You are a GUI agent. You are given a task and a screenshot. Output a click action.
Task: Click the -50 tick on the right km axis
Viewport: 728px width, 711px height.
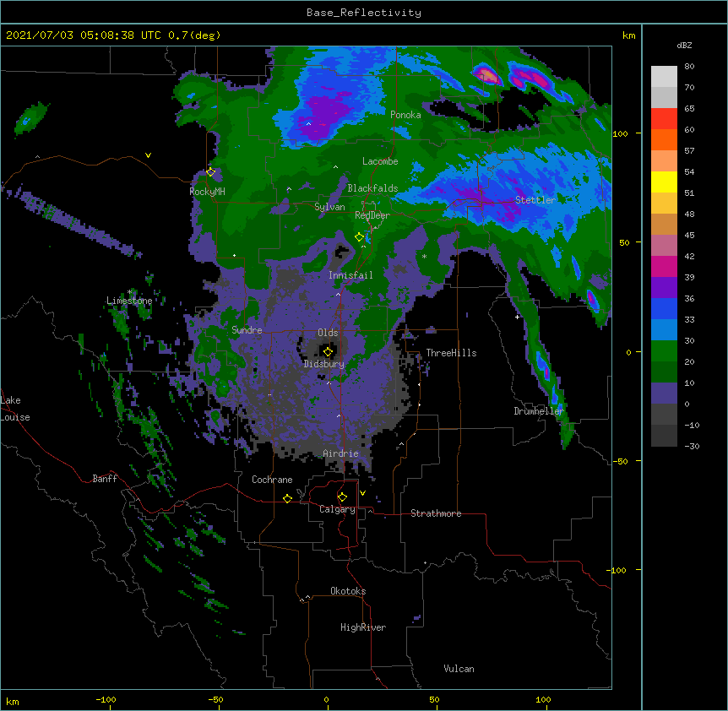tap(620, 461)
